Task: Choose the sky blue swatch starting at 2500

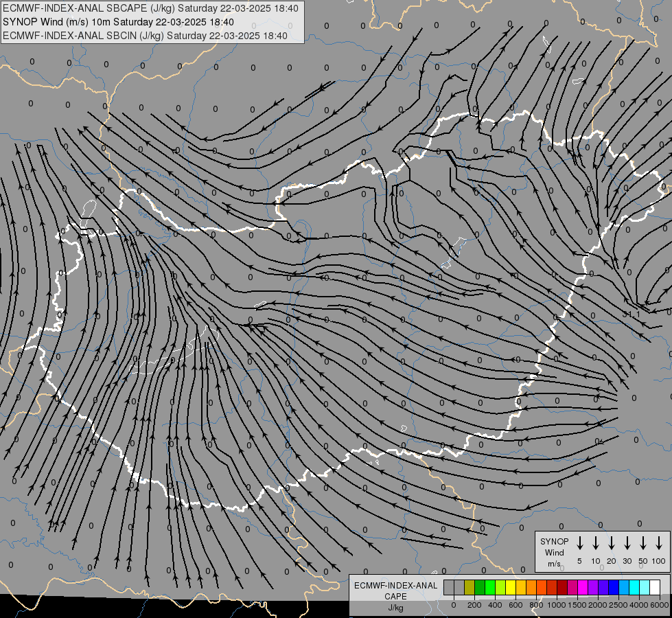Action: coord(625,587)
